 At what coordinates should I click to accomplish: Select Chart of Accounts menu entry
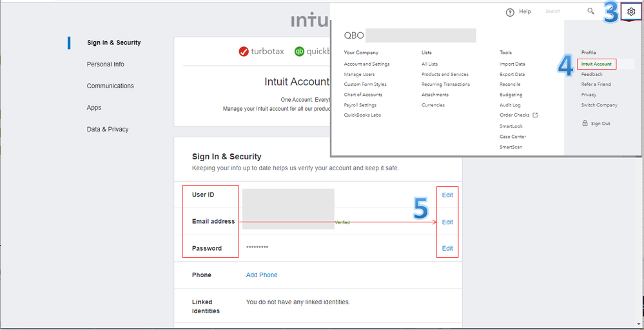(364, 95)
